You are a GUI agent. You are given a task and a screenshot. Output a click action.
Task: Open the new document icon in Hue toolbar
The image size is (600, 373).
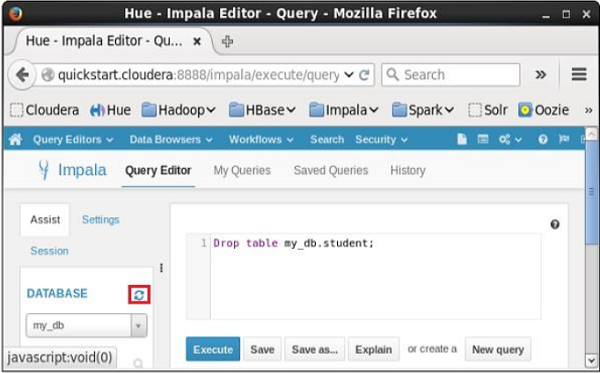point(462,139)
